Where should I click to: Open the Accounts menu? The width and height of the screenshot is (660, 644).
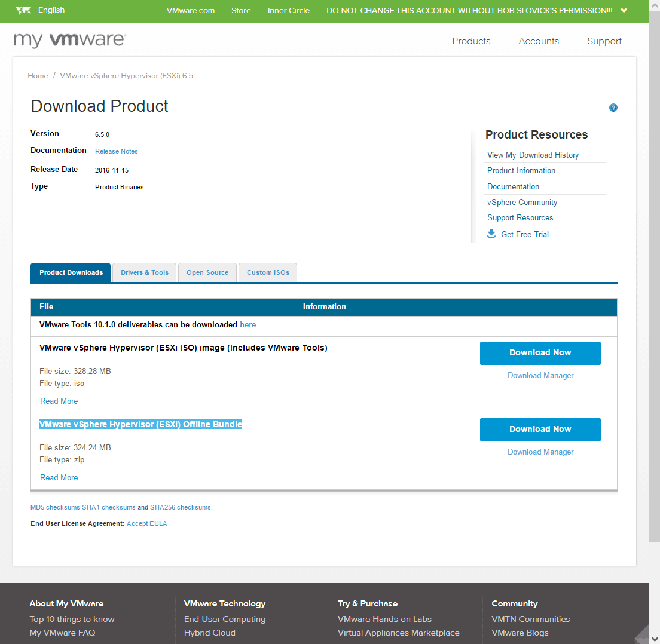[539, 41]
